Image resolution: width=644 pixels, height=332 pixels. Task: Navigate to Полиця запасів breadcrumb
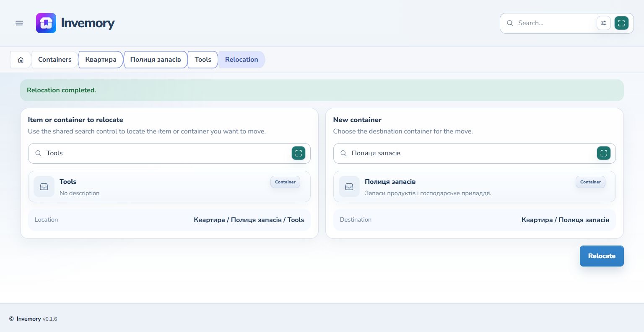156,60
